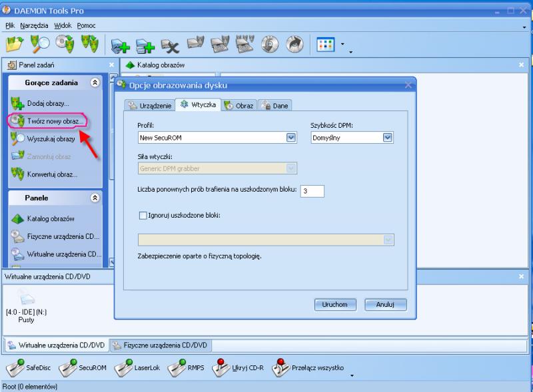Close the Panel zadań pane
Image resolution: width=533 pixels, height=392 pixels.
(x=111, y=65)
